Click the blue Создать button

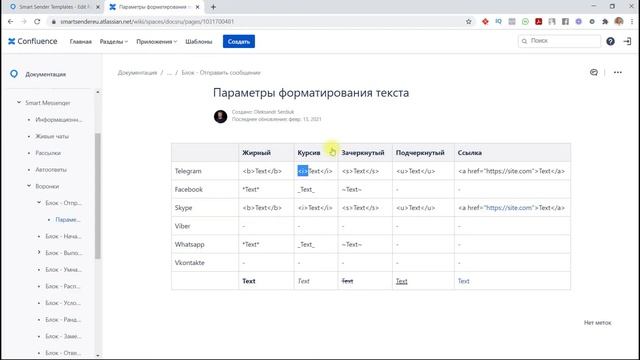coord(239,41)
